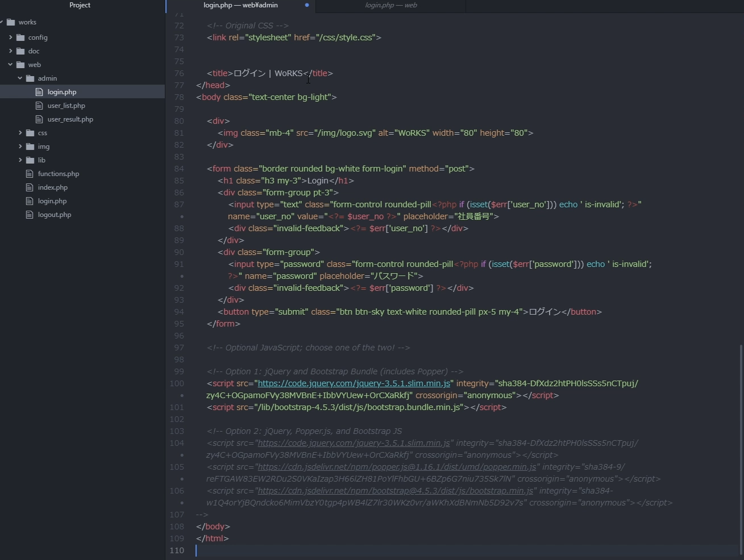The image size is (744, 560).
Task: Click line number 110 in gutter
Action: [177, 550]
